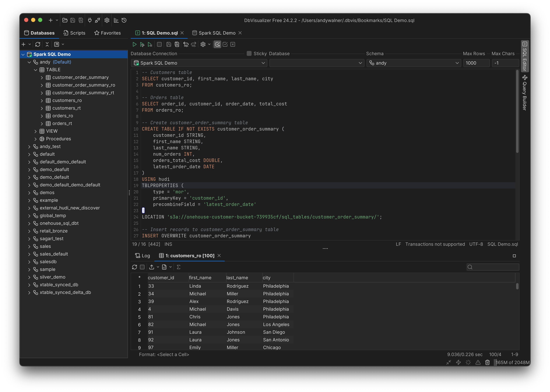This screenshot has width=550, height=392.
Task: Click the green Execute (play) icon in the SQL editor toolbar
Action: click(135, 44)
